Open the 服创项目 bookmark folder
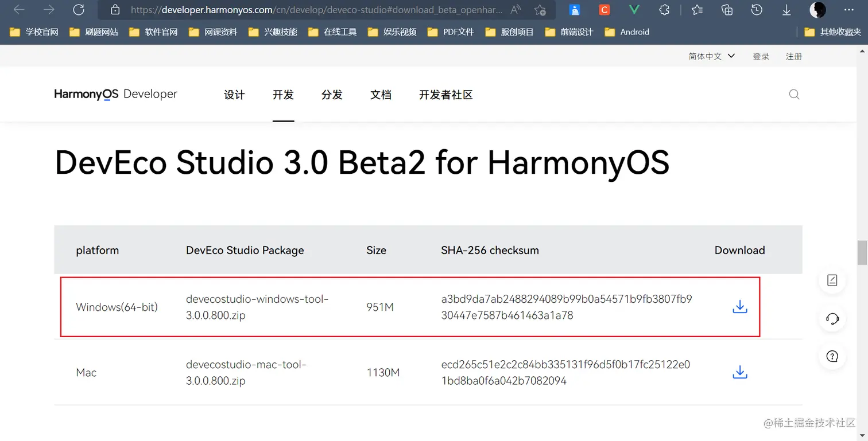The height and width of the screenshot is (441, 868). pos(510,32)
